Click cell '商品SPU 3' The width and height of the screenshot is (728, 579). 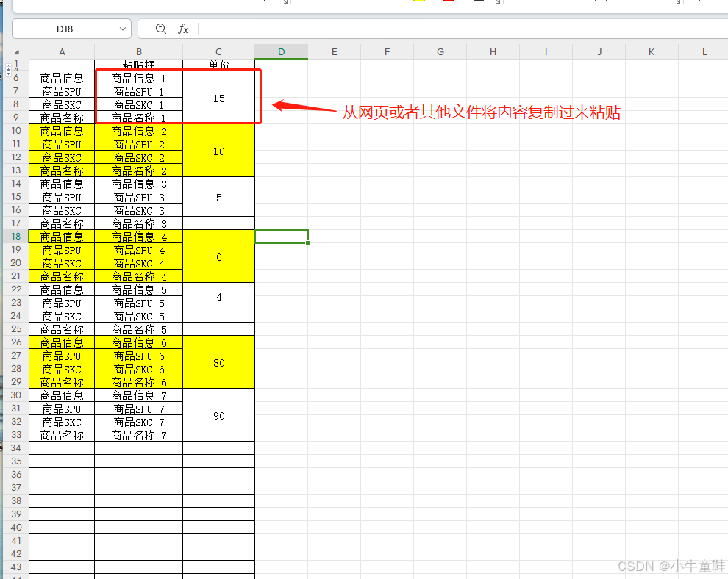139,197
